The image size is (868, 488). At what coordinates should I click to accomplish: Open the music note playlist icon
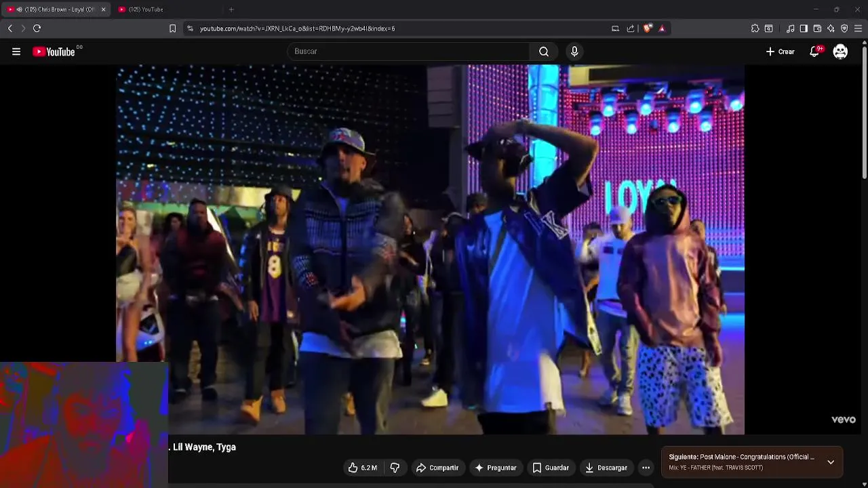(x=790, y=28)
